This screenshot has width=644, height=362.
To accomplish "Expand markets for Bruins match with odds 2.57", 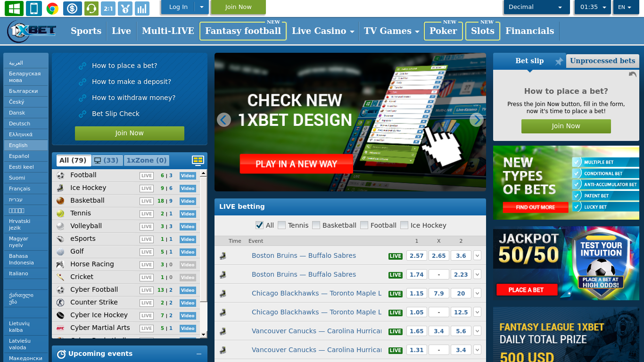I will [x=477, y=256].
